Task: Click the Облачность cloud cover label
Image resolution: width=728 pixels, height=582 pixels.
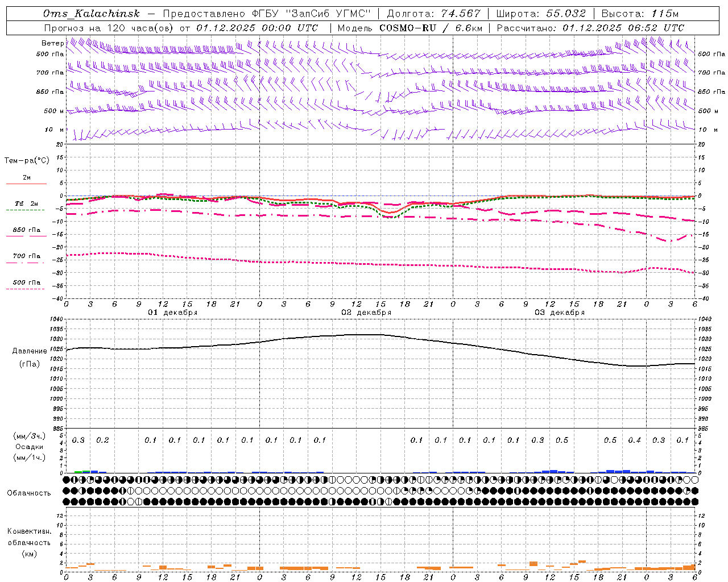Action: 29,493
